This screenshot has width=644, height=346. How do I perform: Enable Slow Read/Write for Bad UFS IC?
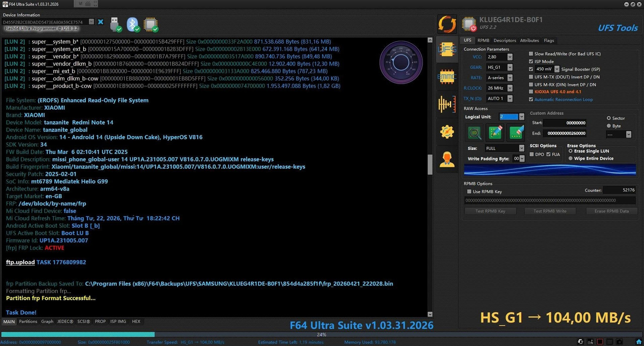click(x=531, y=54)
